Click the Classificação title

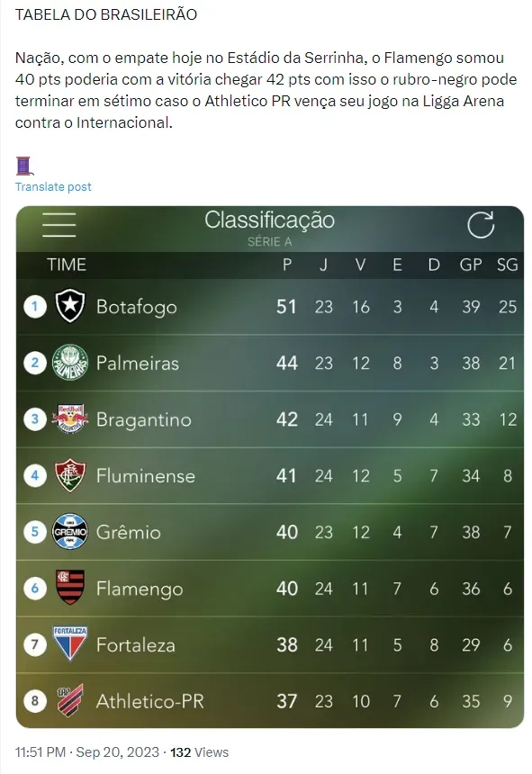(269, 220)
